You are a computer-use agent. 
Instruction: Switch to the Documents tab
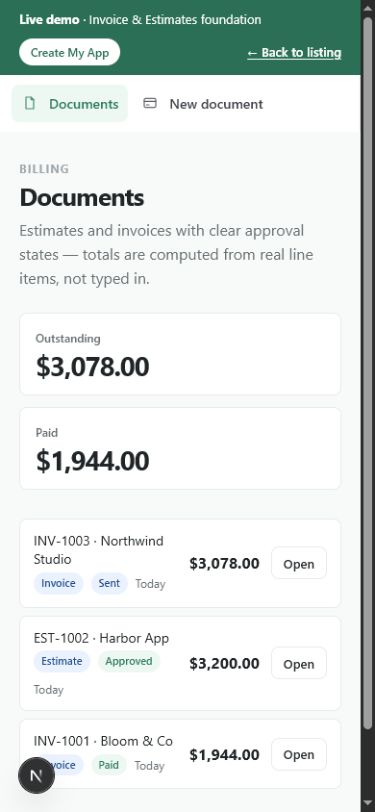[70, 104]
